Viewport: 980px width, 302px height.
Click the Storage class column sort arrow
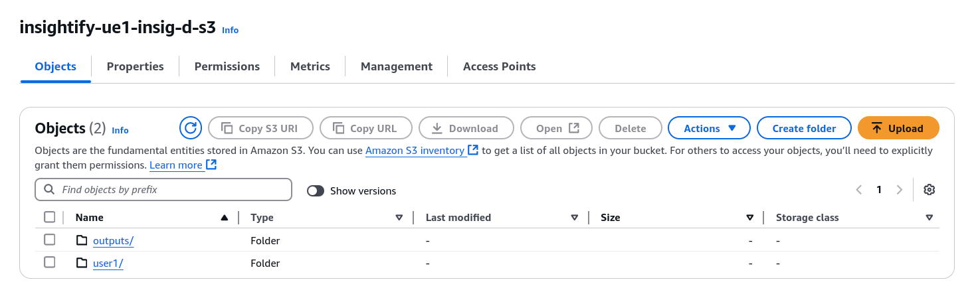929,218
